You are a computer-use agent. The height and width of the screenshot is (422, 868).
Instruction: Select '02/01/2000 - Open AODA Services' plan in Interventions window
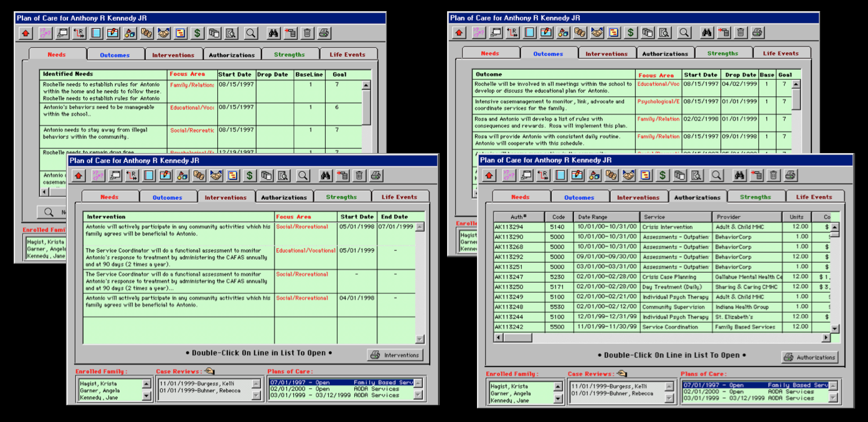[341, 389]
